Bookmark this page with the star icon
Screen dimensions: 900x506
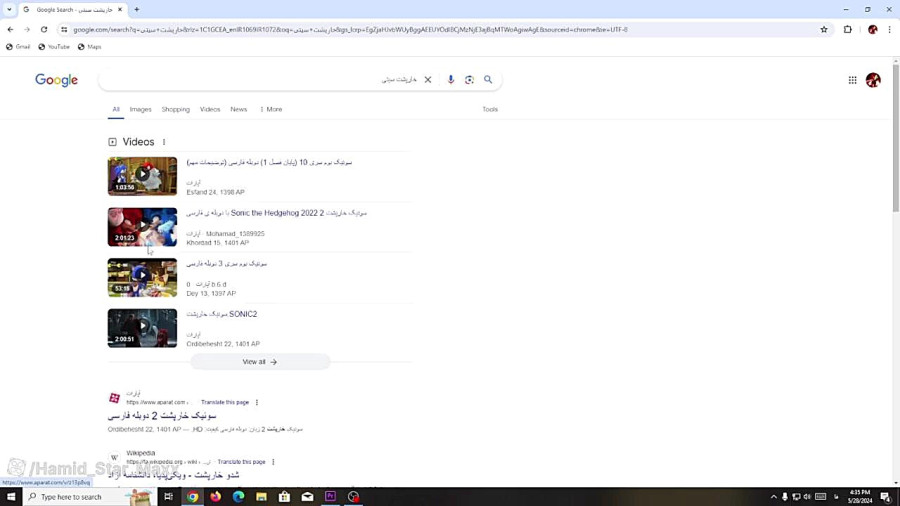click(x=824, y=29)
